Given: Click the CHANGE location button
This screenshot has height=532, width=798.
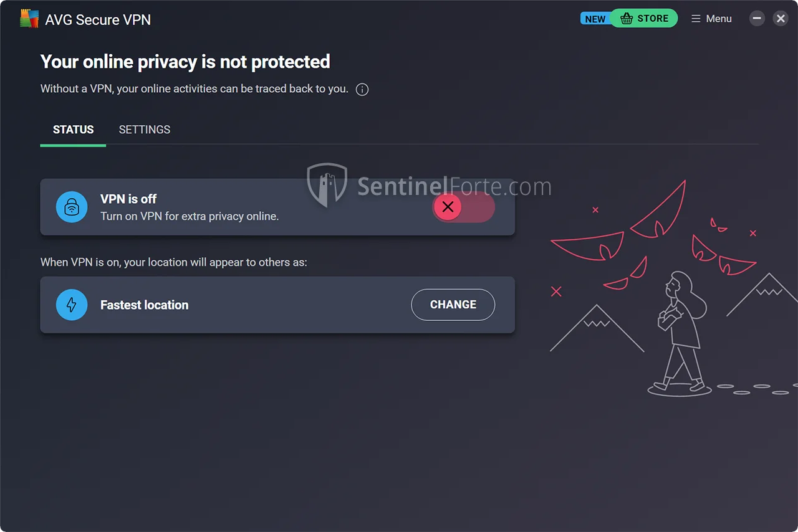Looking at the screenshot, I should click(x=453, y=305).
